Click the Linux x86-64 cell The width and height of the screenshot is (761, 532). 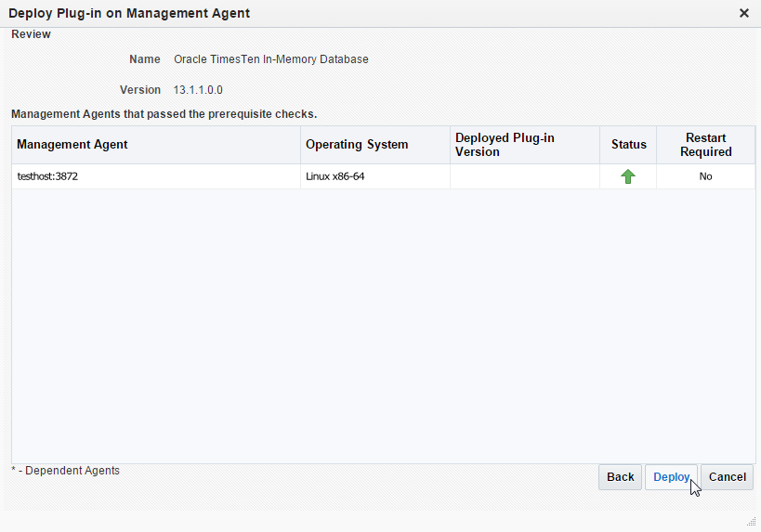(375, 176)
